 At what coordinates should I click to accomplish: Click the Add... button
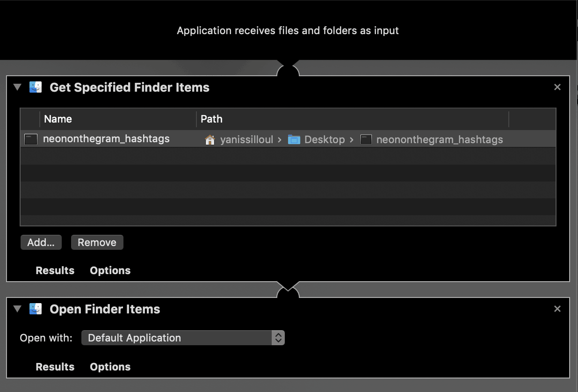pyautogui.click(x=41, y=242)
